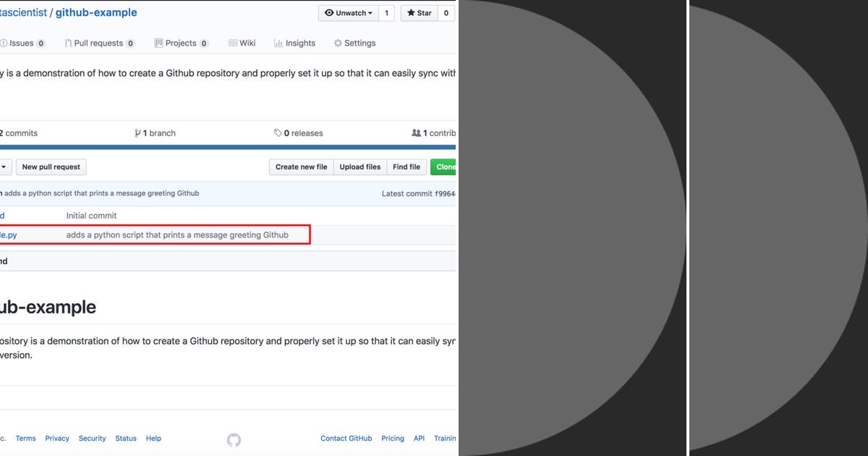Open the Help footer link
This screenshot has width=868, height=456.
coord(153,439)
